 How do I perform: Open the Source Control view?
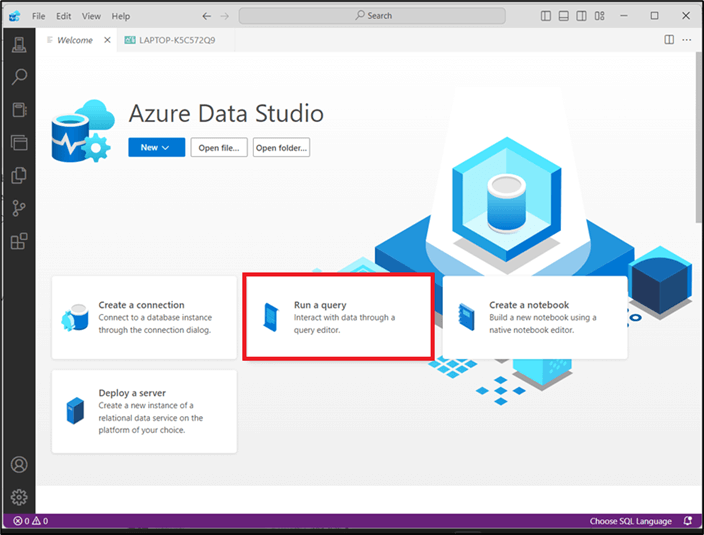(19, 208)
